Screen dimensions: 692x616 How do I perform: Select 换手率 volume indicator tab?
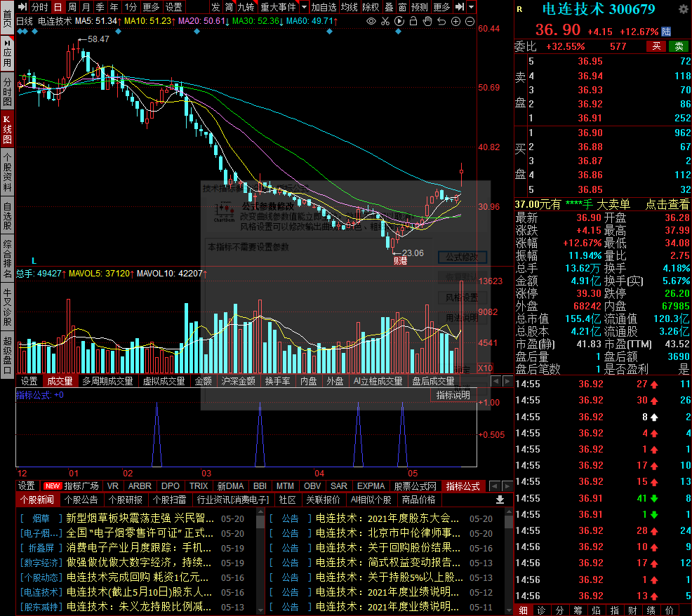[x=277, y=381]
